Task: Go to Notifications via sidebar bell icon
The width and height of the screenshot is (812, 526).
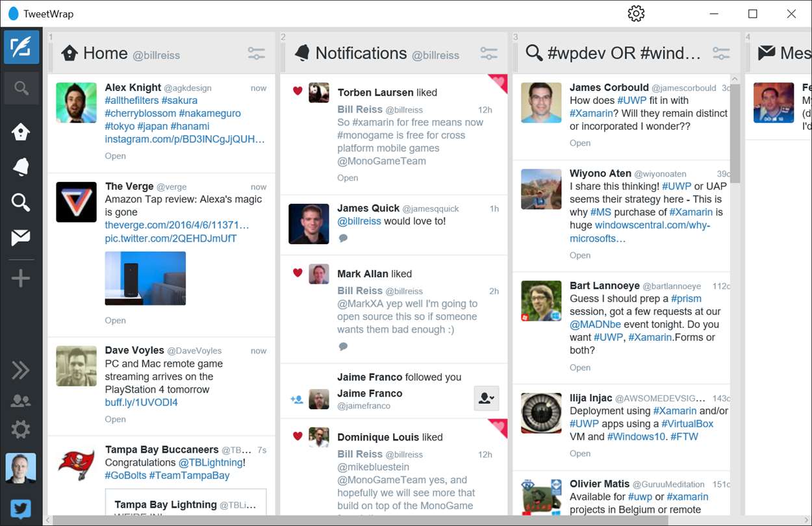Action: point(21,167)
